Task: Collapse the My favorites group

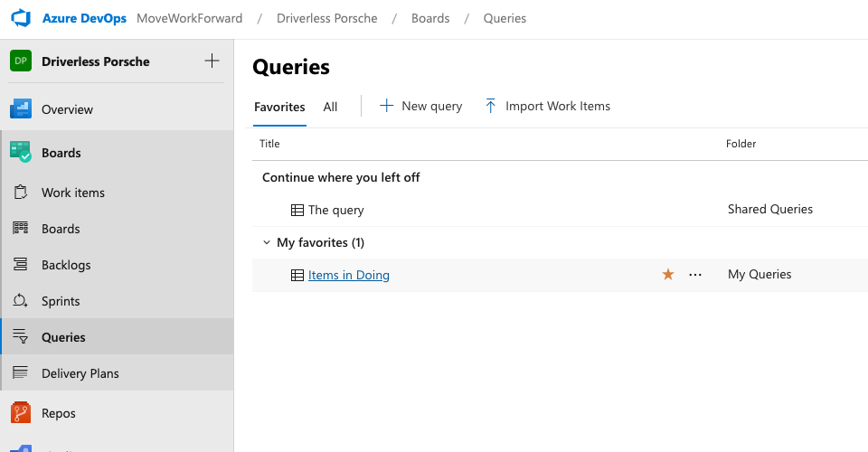Action: pyautogui.click(x=266, y=242)
